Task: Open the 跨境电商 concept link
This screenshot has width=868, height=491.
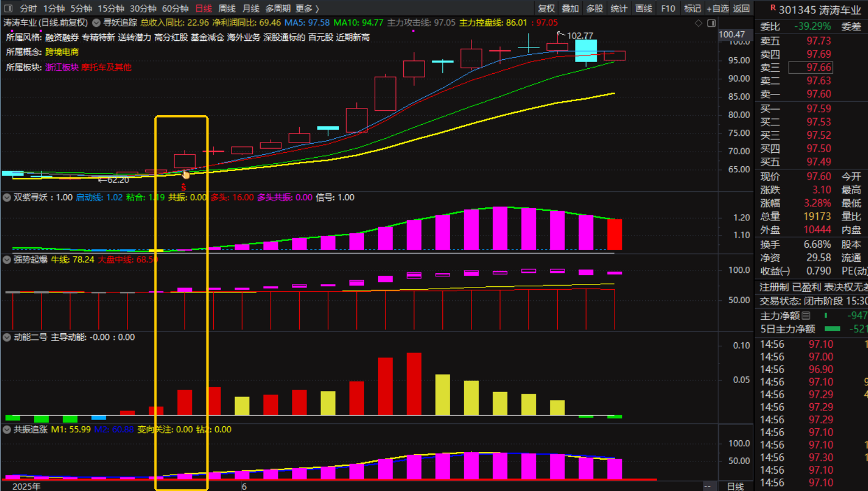Action: tap(62, 52)
